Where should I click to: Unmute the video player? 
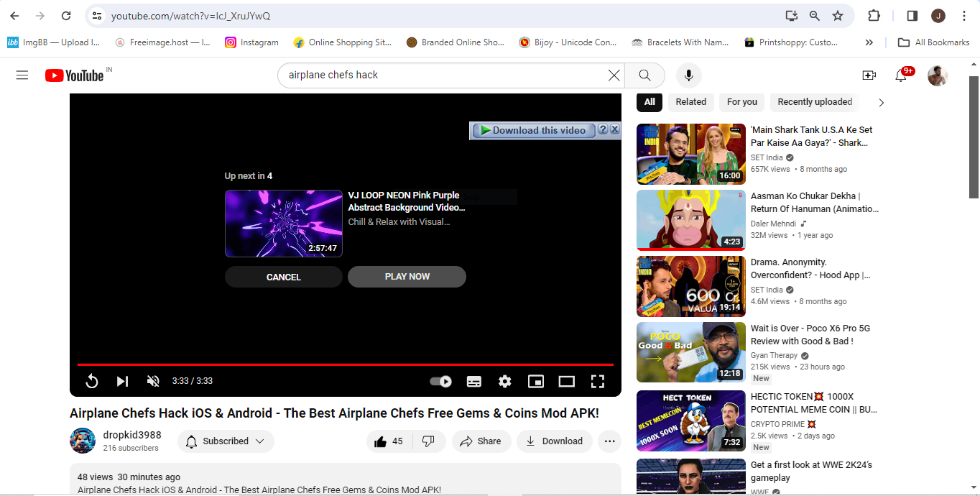pos(153,381)
